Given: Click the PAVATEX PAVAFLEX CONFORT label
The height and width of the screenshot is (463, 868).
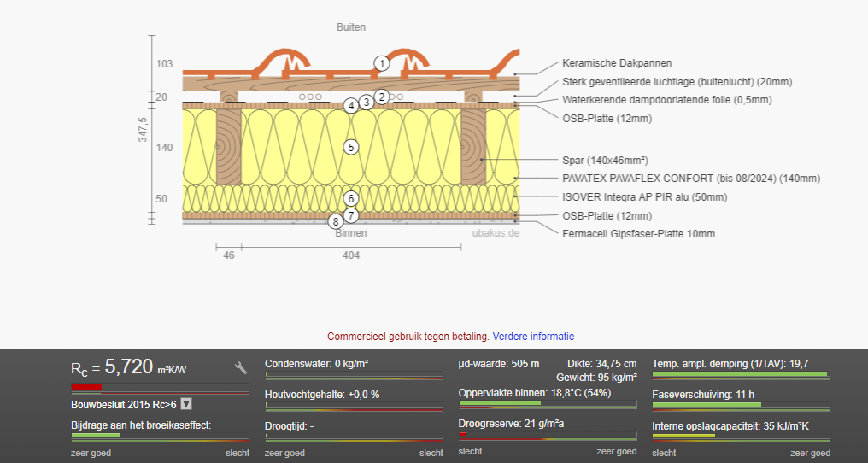Looking at the screenshot, I should tap(691, 179).
